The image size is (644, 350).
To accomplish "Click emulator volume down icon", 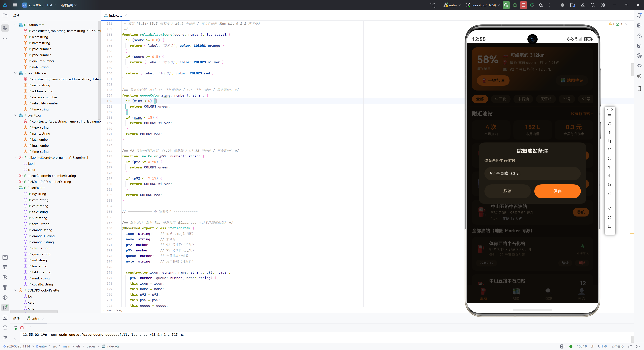I will pyautogui.click(x=609, y=176).
